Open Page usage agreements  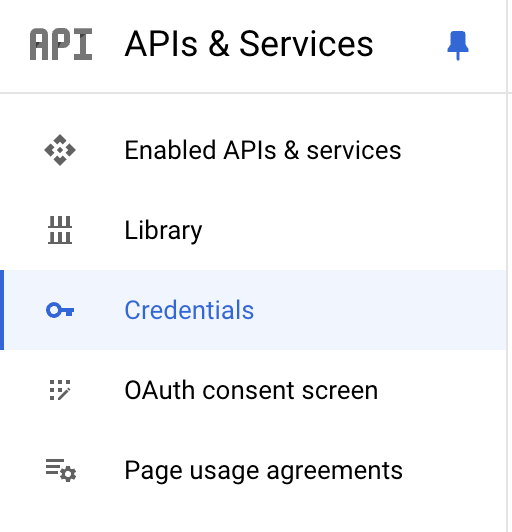[264, 471]
